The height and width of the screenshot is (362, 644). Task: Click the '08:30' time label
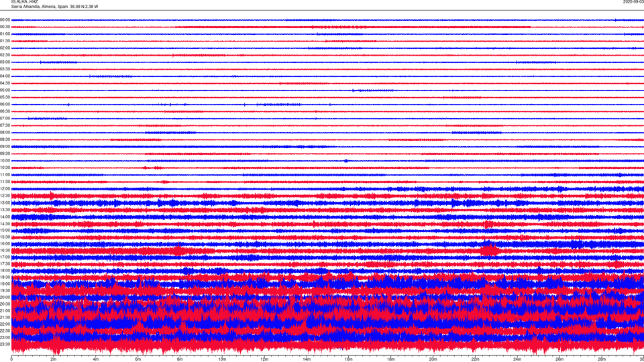pos(5,139)
